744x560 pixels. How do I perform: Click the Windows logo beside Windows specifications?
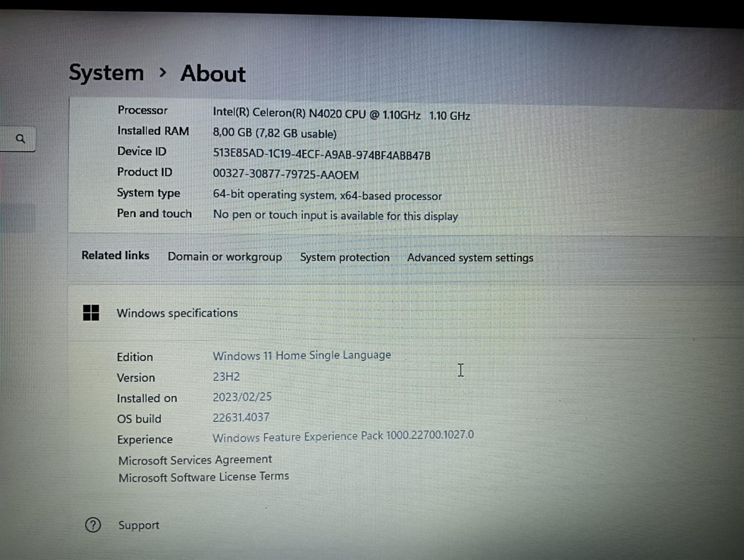[x=91, y=313]
